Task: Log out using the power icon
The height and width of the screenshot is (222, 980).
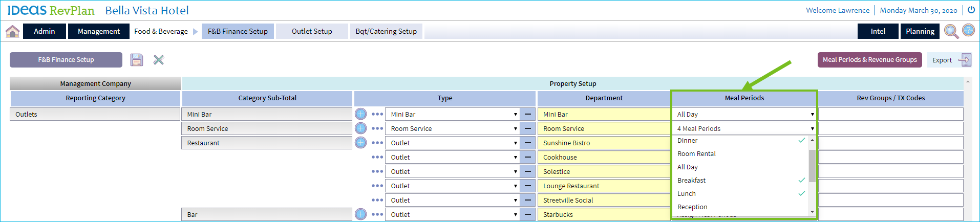Action: [971, 10]
